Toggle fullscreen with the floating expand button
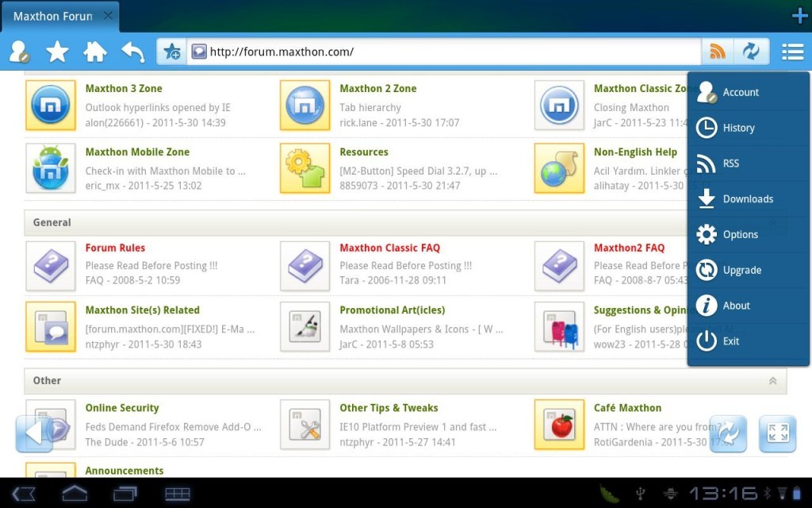Viewport: 812px width, 508px height. pyautogui.click(x=777, y=433)
